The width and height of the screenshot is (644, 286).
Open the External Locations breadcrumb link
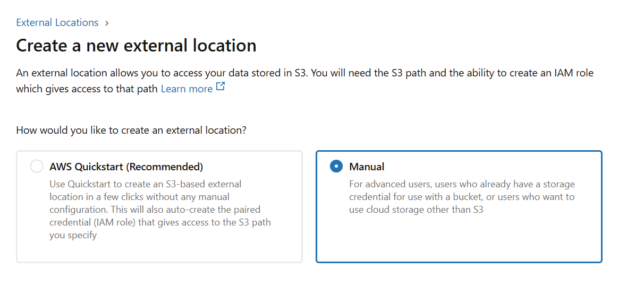point(57,23)
